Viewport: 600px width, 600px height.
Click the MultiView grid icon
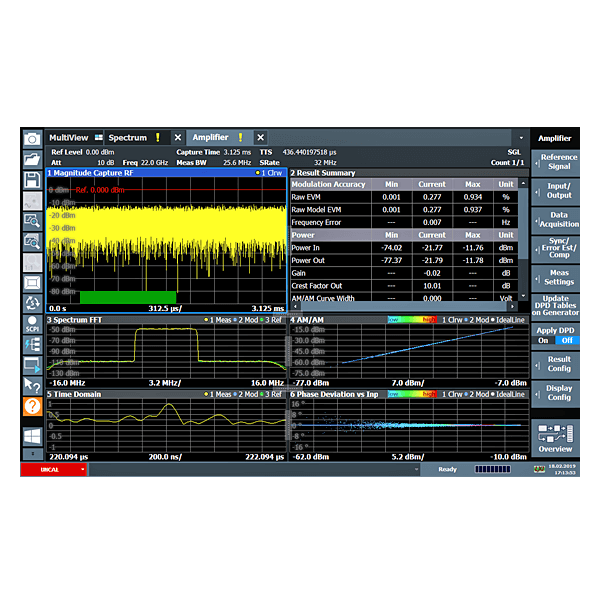pyautogui.click(x=99, y=137)
